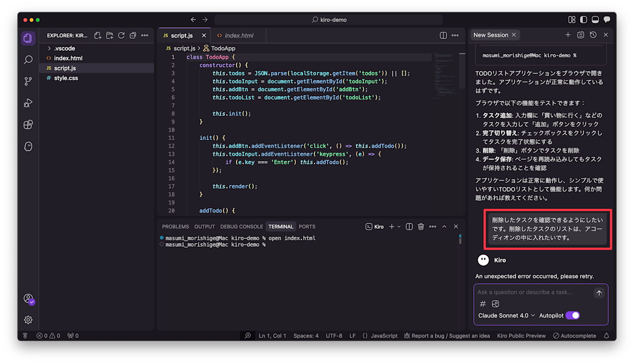The width and height of the screenshot is (634, 364).
Task: Customize layout from title bar
Action: [x=572, y=20]
